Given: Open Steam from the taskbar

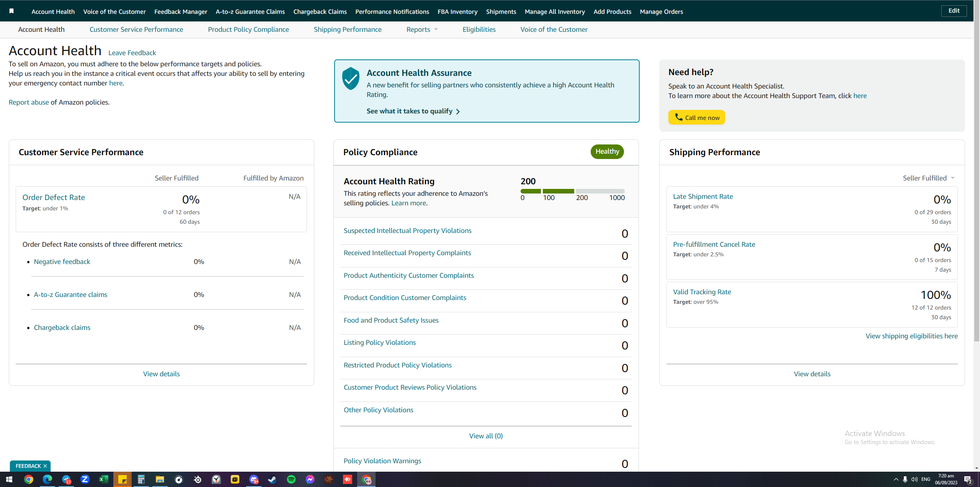Looking at the screenshot, I should click(x=273, y=479).
